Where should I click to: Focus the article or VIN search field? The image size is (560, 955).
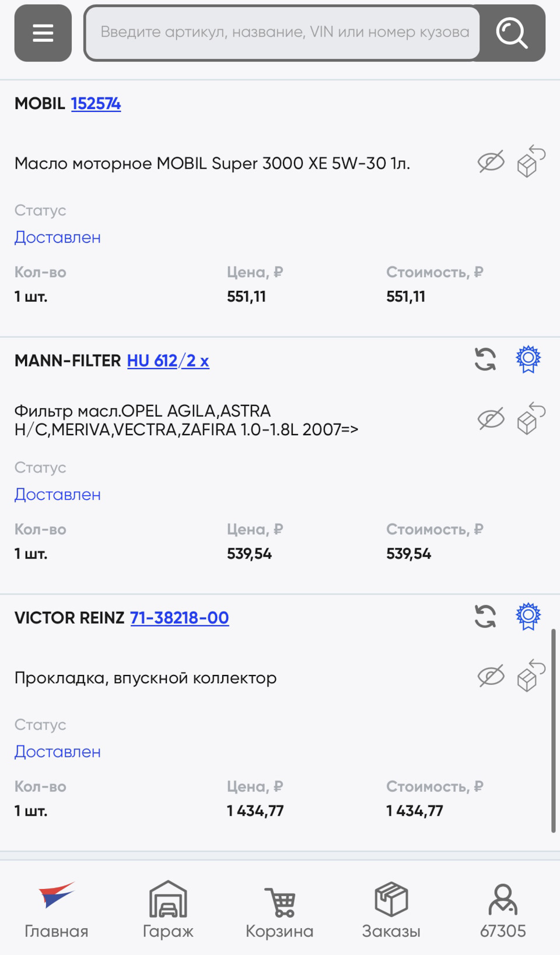click(284, 33)
